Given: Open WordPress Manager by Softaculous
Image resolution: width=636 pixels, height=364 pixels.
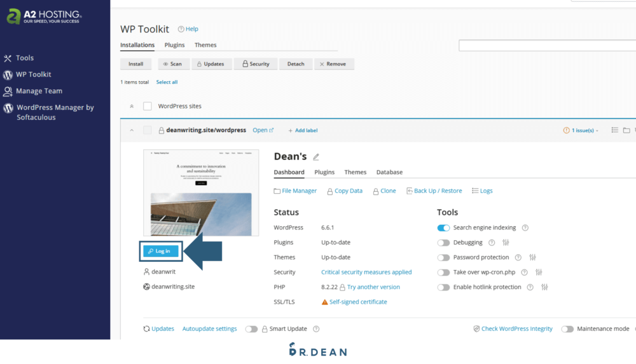Looking at the screenshot, I should 49,112.
